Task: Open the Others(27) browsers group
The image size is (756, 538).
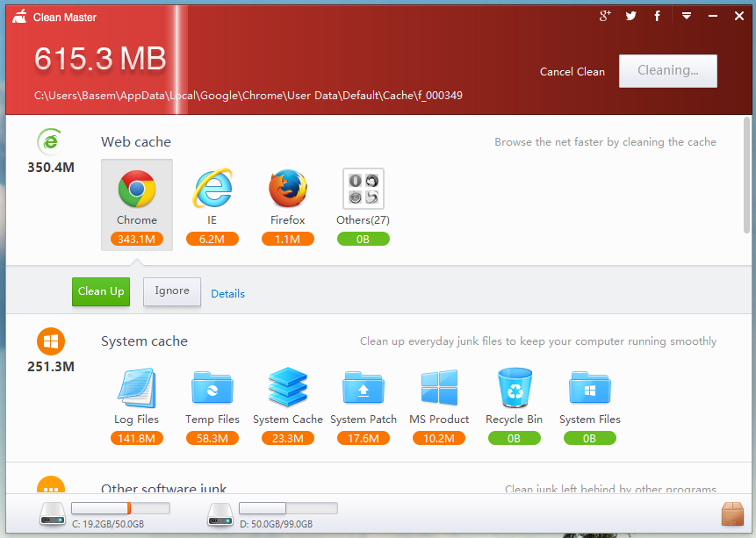Action: (x=363, y=189)
